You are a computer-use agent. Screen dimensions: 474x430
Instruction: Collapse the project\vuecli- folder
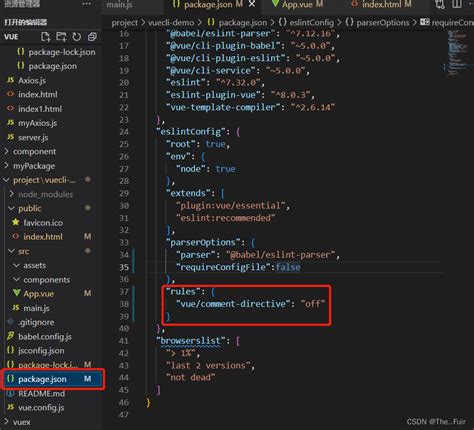[x=44, y=180]
